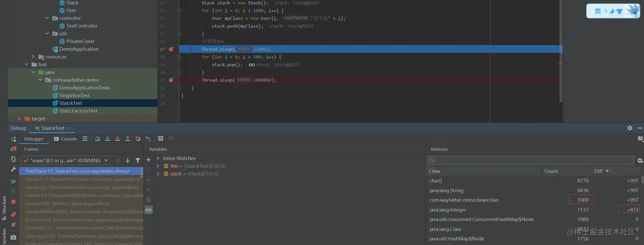
Task: Open StaticFactoryTest in the project tree
Action: tap(78, 111)
